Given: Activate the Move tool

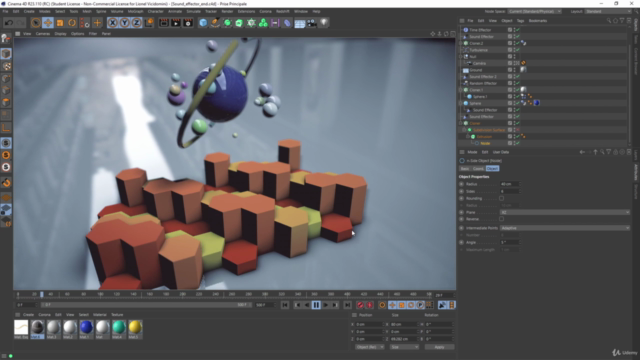Looking at the screenshot, I should click(48, 23).
